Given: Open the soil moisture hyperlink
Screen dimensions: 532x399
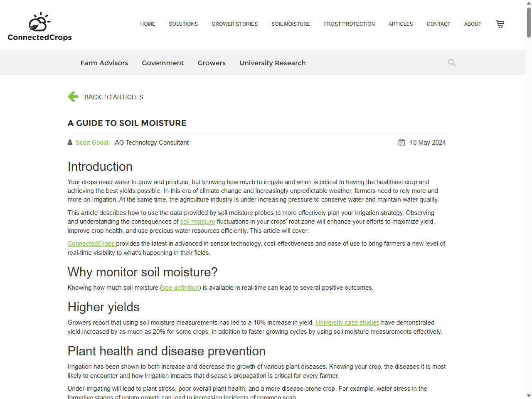Looking at the screenshot, I should (x=197, y=222).
